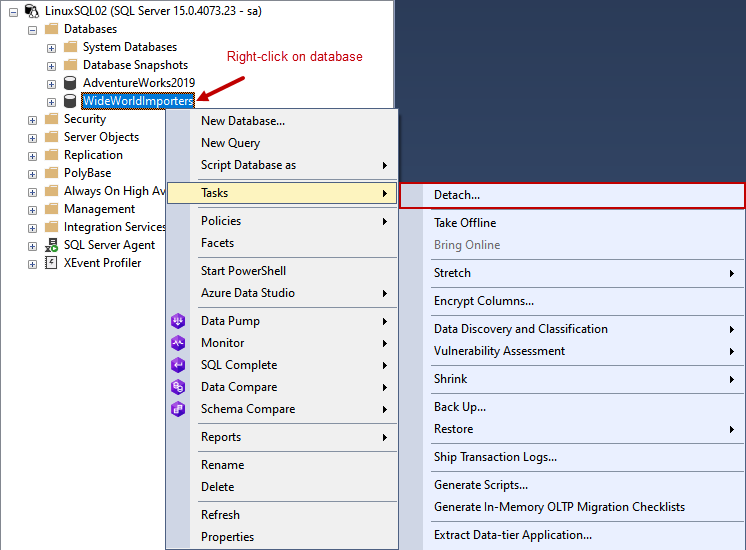
Task: Choose Rename from context menu
Action: point(282,465)
